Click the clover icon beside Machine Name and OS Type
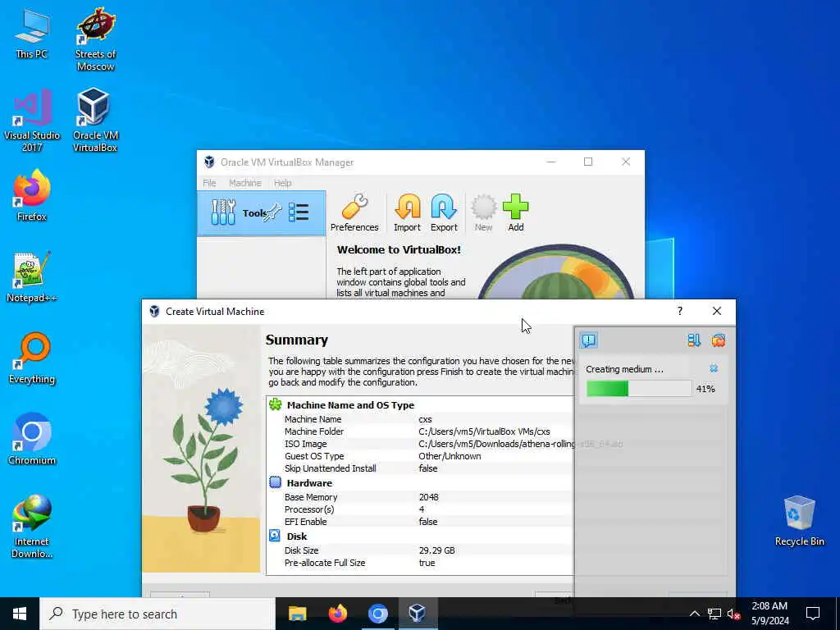 click(x=276, y=404)
